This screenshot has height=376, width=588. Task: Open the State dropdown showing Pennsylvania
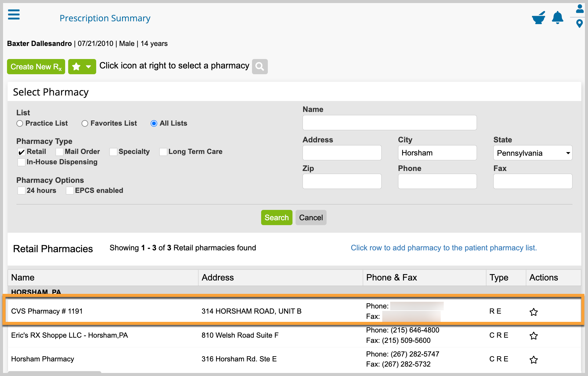tap(533, 153)
